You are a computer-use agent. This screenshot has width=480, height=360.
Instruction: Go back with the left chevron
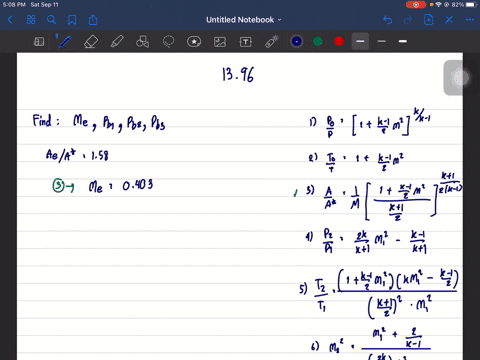point(10,20)
